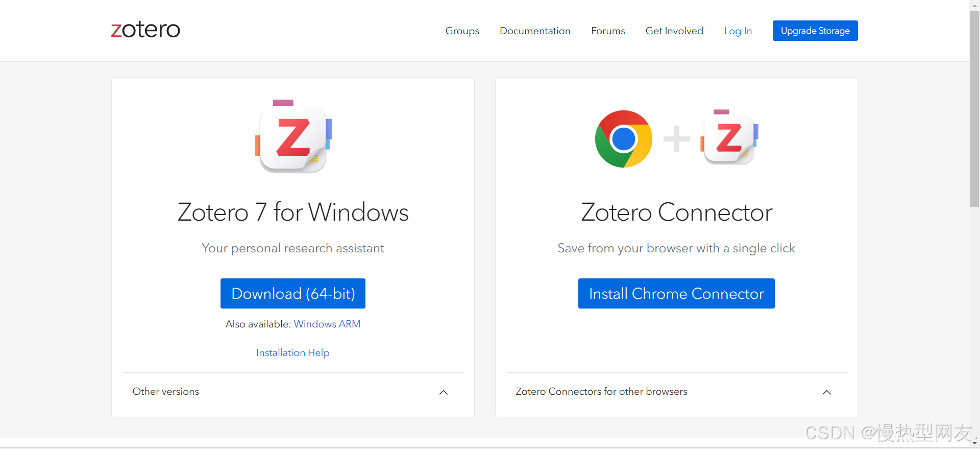The height and width of the screenshot is (449, 980).
Task: Expand Other versions chevron
Action: (x=444, y=392)
